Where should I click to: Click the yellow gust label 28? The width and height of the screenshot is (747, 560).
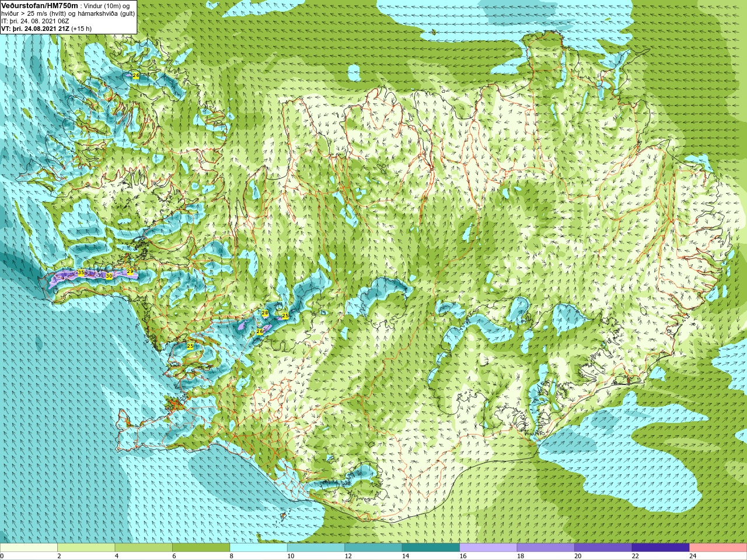click(264, 313)
